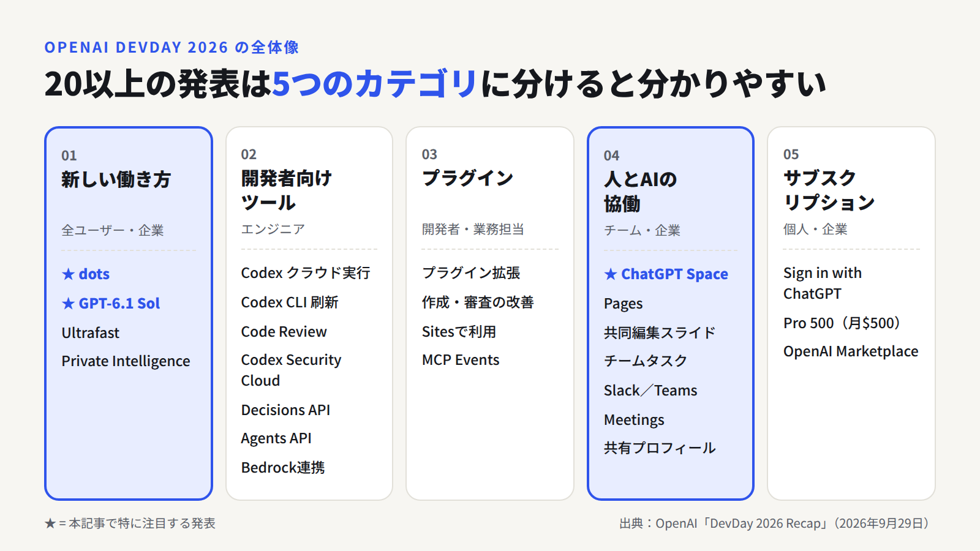Click the 'Decisions API' item
The image size is (980, 551).
tap(286, 410)
